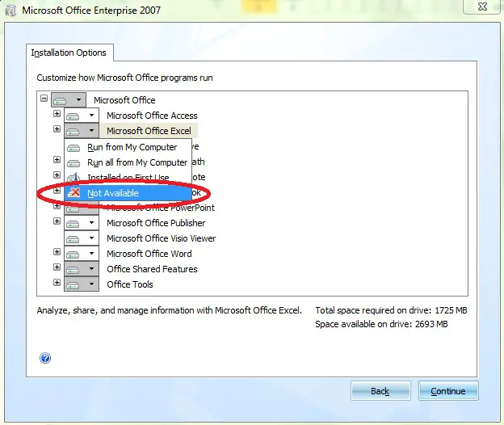Expand the Microsoft Office Word node
The width and height of the screenshot is (504, 425).
click(57, 252)
